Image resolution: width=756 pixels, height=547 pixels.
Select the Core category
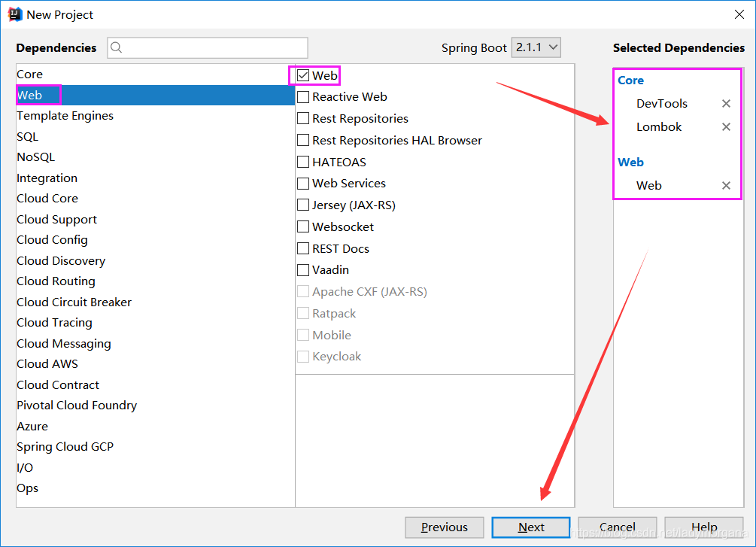[155, 74]
